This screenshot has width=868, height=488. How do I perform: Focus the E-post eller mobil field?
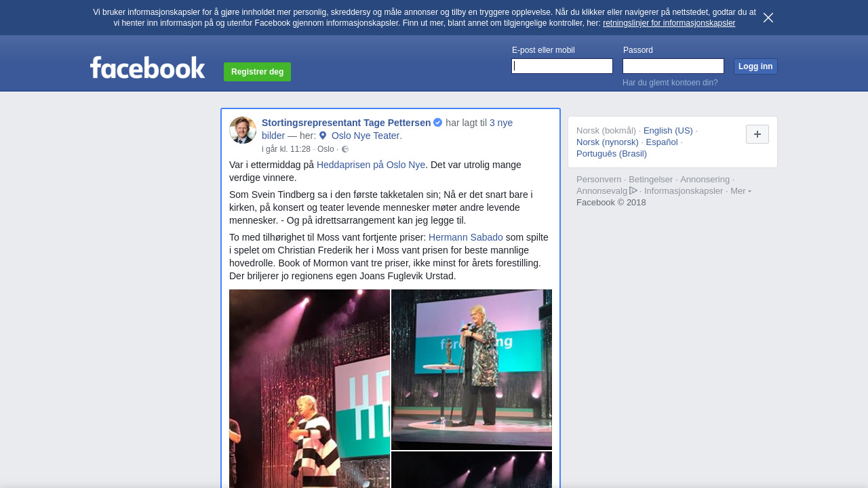pyautogui.click(x=562, y=66)
